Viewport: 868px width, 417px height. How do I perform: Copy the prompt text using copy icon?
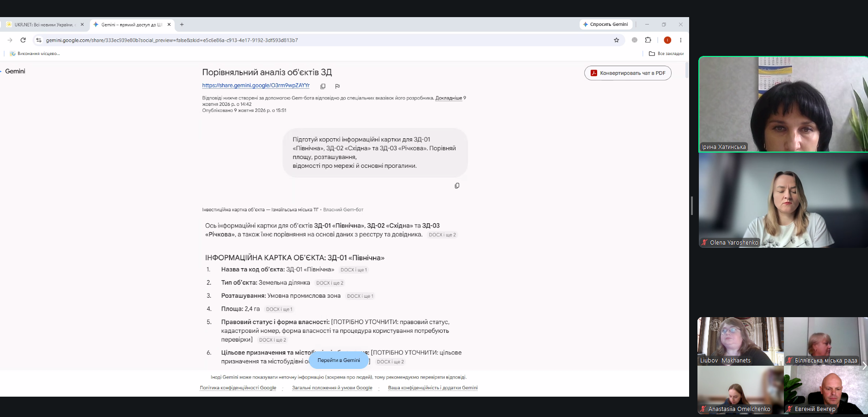[457, 185]
